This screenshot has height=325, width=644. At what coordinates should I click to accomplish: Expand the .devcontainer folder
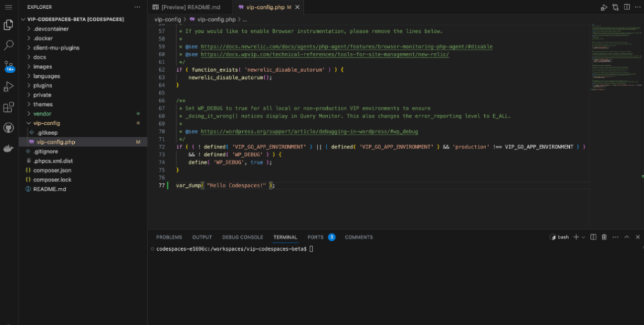[51, 29]
